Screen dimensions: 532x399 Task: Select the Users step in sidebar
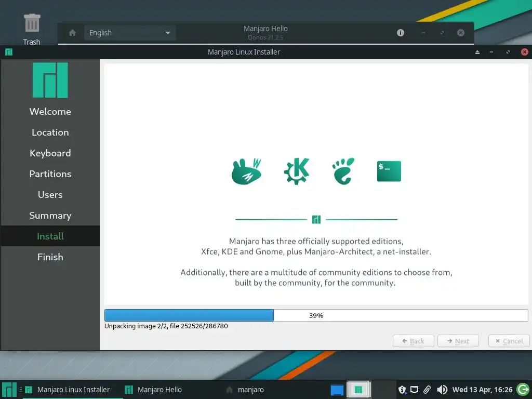(50, 195)
